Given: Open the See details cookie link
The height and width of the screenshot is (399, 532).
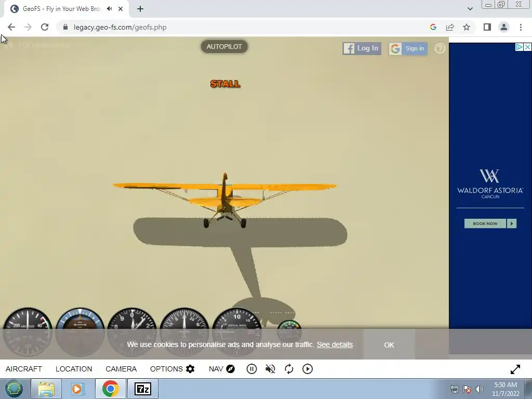Looking at the screenshot, I should [335, 344].
